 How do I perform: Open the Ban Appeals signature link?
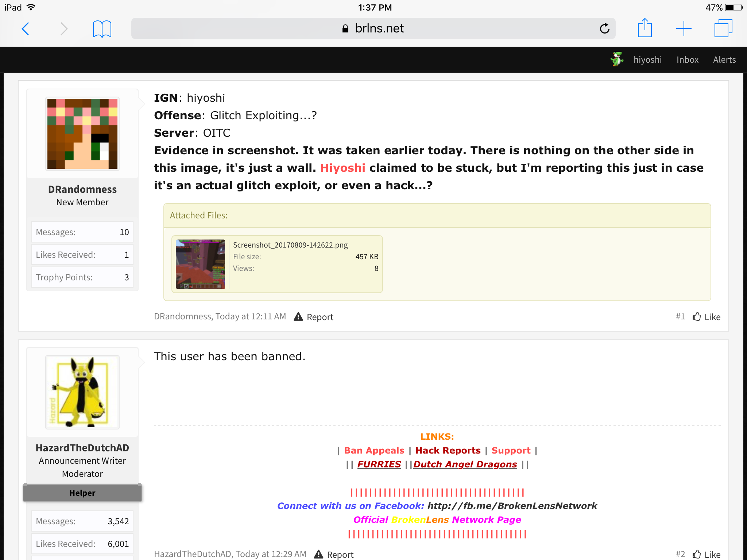coord(374,451)
